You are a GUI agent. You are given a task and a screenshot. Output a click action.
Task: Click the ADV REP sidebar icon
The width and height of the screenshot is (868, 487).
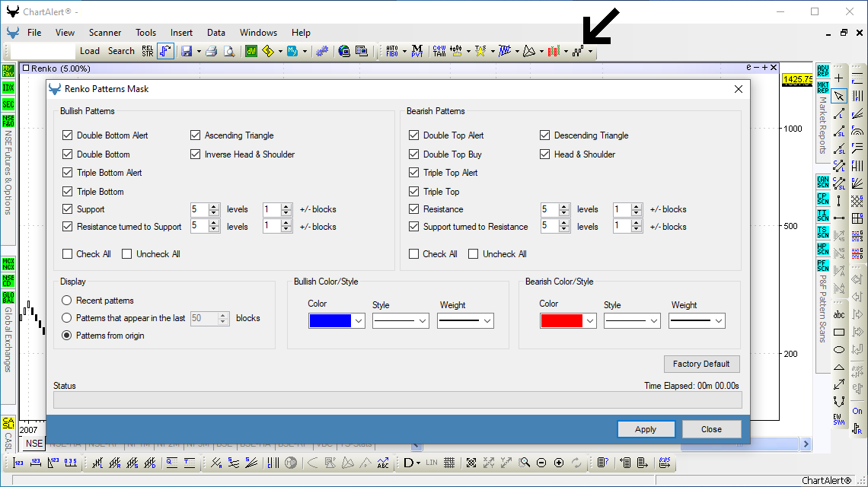(822, 71)
